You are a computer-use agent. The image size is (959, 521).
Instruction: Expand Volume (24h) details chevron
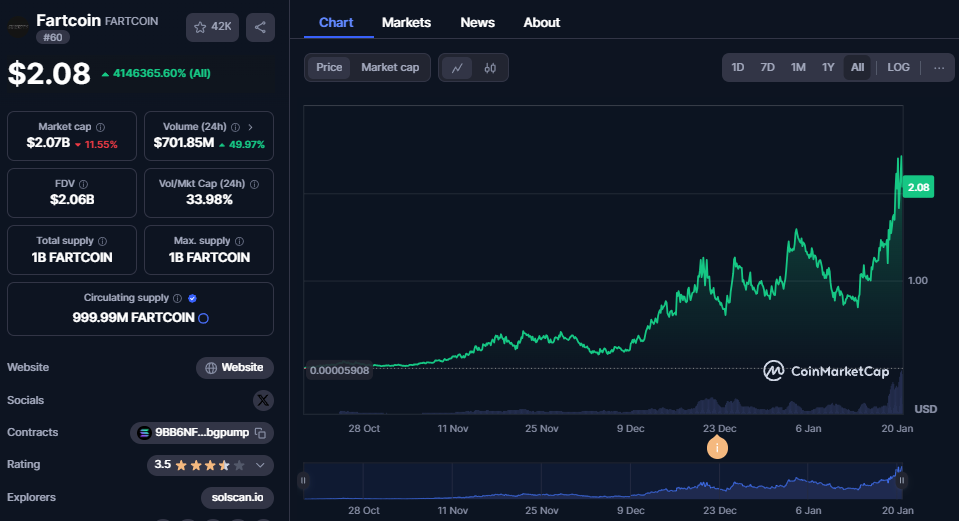(250, 127)
